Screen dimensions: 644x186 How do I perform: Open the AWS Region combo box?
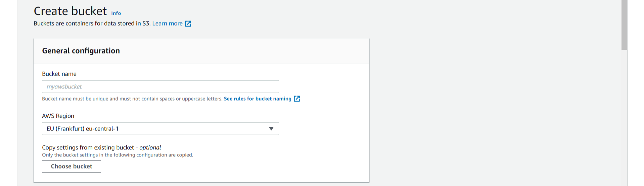[x=160, y=128]
